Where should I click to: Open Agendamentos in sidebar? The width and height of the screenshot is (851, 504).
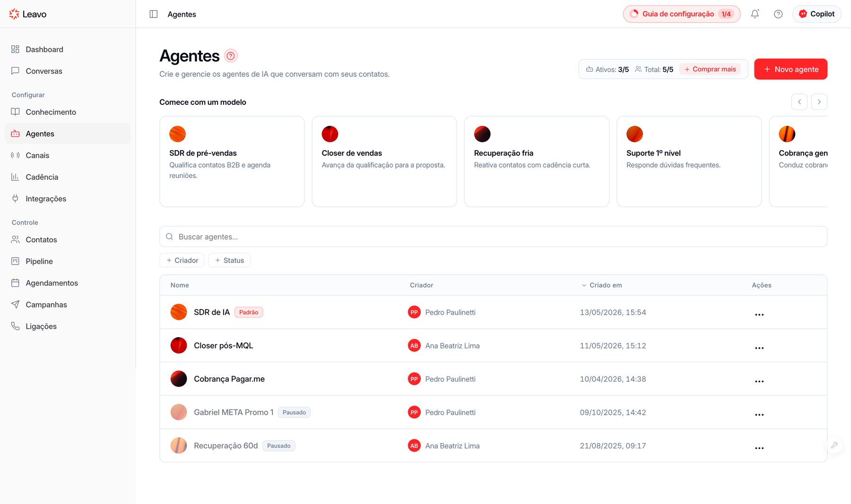coord(68,283)
